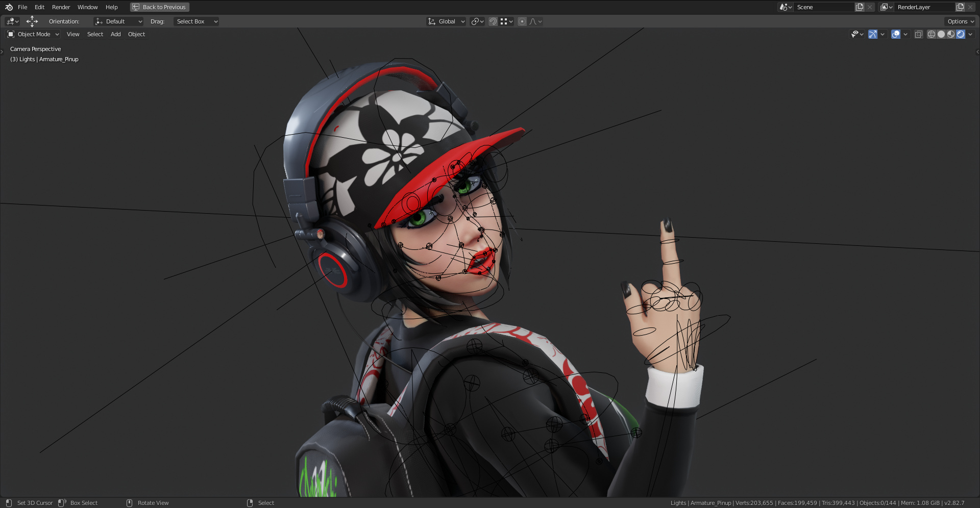This screenshot has height=508, width=980.
Task: Open the Orientation Default dropdown
Action: pyautogui.click(x=118, y=21)
